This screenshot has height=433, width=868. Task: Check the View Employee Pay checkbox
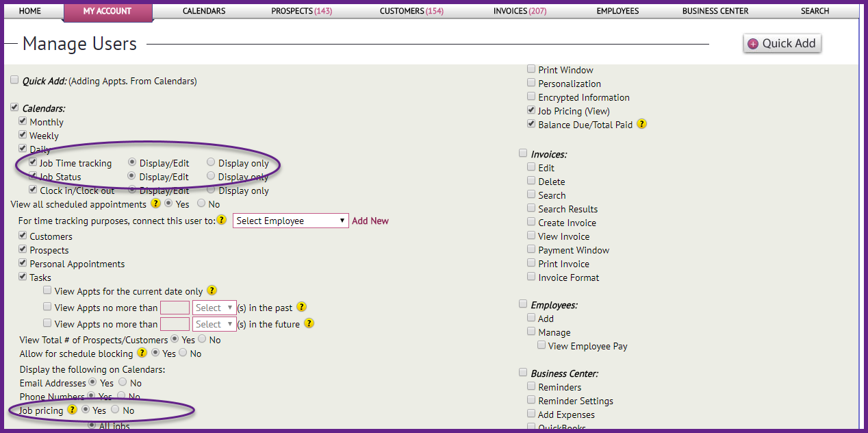coord(541,345)
